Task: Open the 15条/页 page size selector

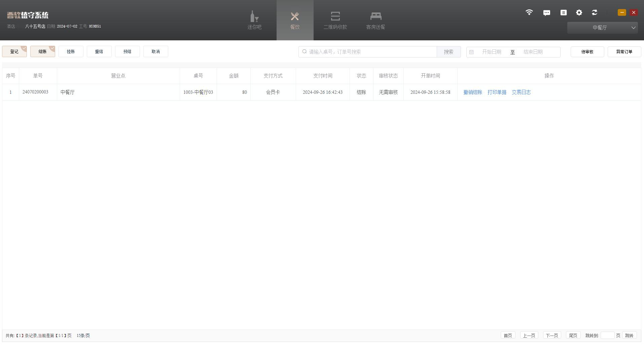Action: [83, 336]
